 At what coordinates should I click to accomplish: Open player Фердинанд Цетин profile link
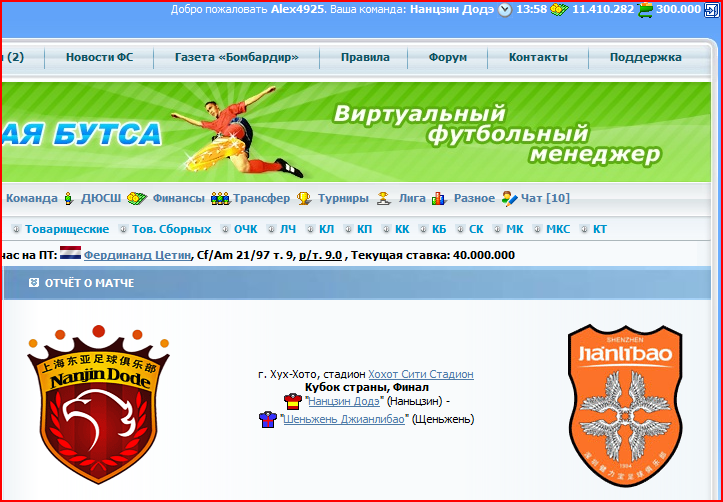(137, 255)
